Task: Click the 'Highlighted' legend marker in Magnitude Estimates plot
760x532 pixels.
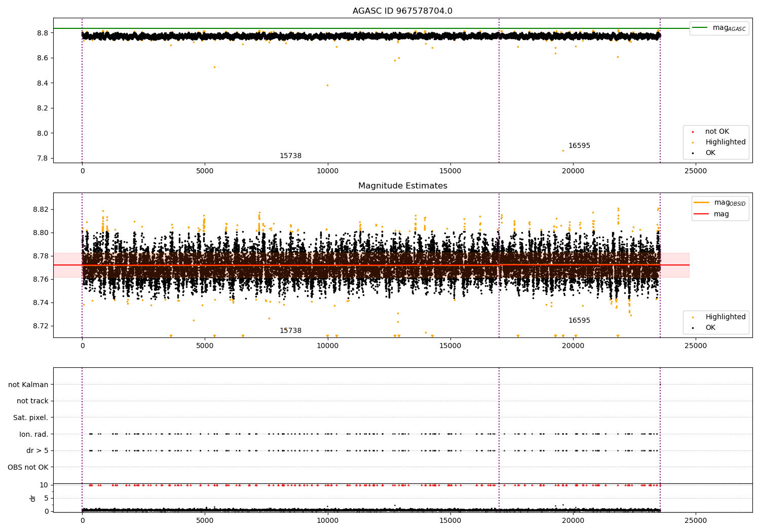Action: click(x=693, y=317)
